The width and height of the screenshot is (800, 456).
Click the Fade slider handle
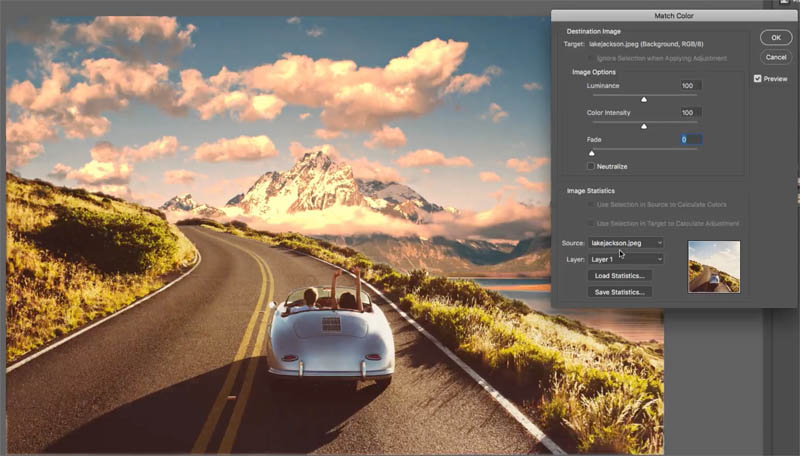(592, 153)
